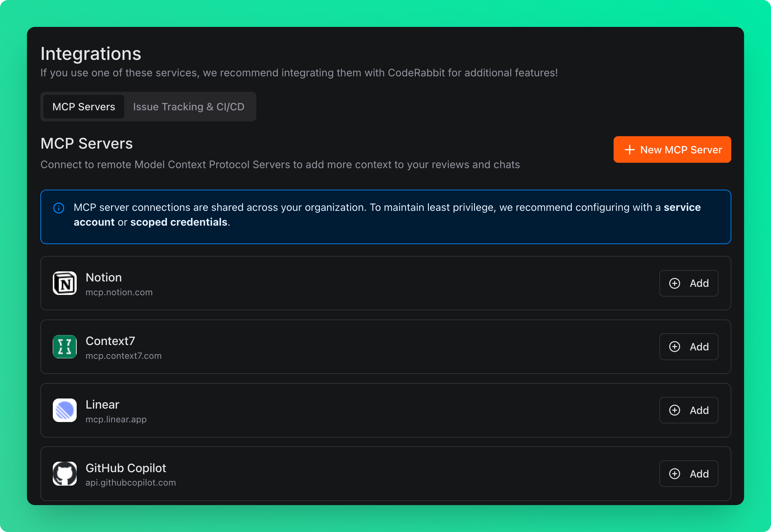Viewport: 771px width, 532px height.
Task: Click the plus circle on Notion's Add button
Action: (675, 283)
